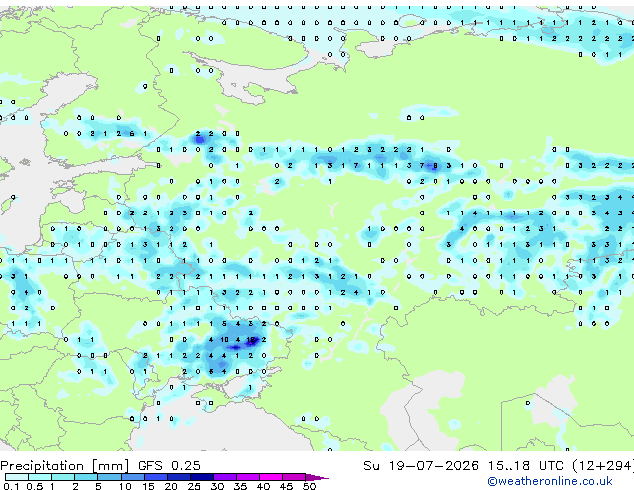
Task: Click the 0.1–0.5 mm palest legend swatch
Action: (17, 477)
